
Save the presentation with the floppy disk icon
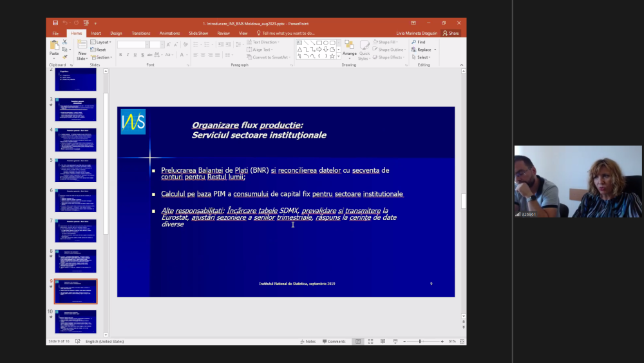click(55, 23)
